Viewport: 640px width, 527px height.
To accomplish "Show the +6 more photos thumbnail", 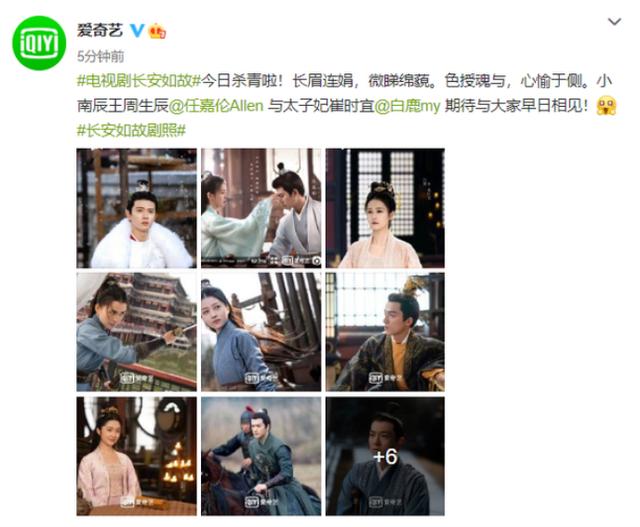I will pos(385,456).
